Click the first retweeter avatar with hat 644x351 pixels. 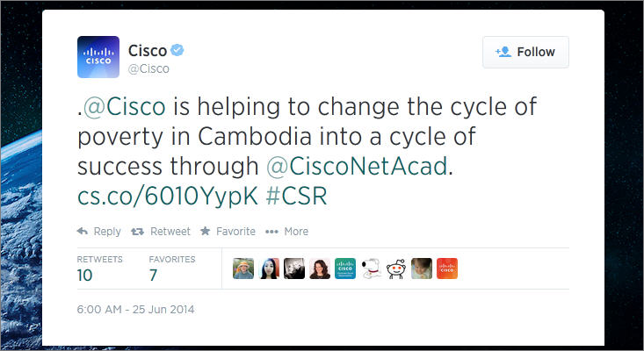point(243,269)
